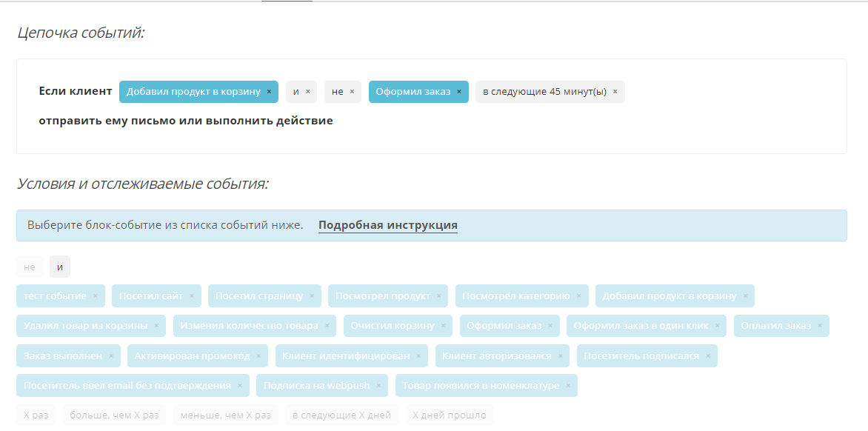
Task: Select 'Активирован промокод' event
Action: pyautogui.click(x=192, y=355)
